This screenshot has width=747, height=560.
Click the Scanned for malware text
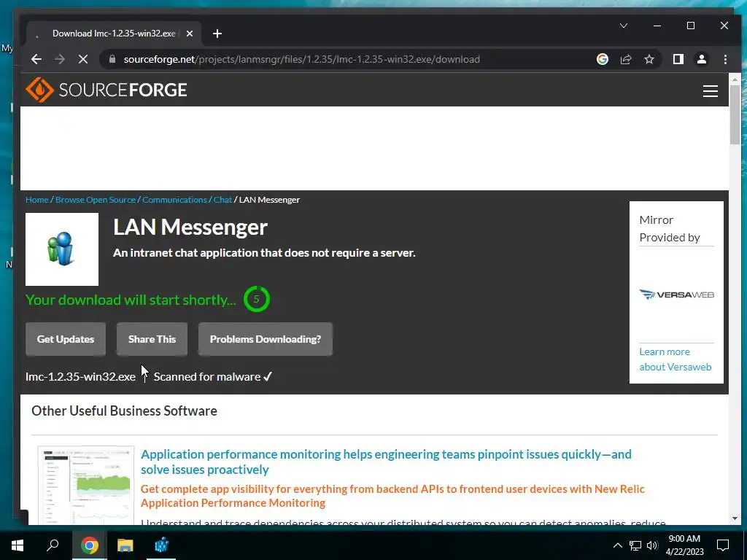point(206,377)
